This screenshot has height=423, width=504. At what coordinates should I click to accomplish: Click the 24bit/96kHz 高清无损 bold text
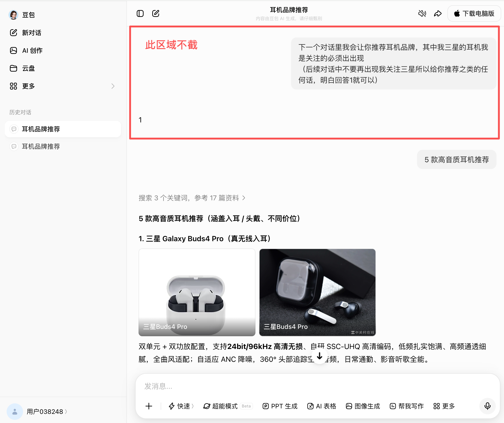pyautogui.click(x=265, y=346)
